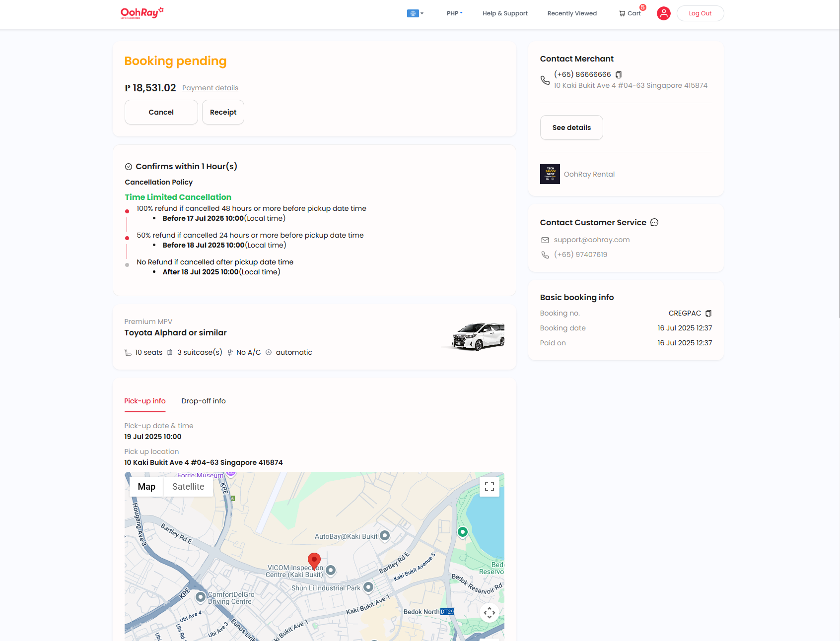Copy the booking number CREGPAC
Viewport: 840px width, 641px height.
(x=709, y=313)
